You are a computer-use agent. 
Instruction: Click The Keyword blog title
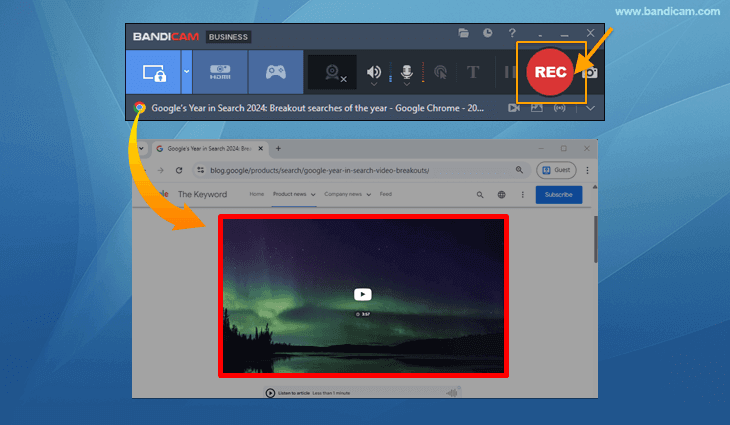pyautogui.click(x=203, y=194)
